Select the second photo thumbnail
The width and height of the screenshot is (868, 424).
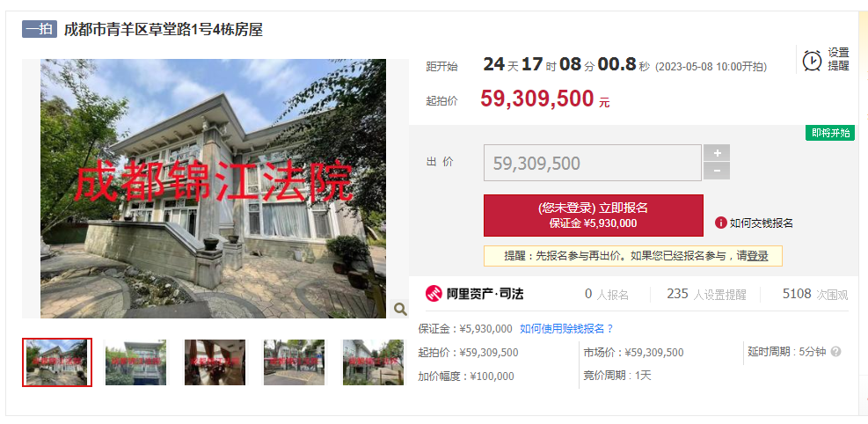tap(135, 362)
